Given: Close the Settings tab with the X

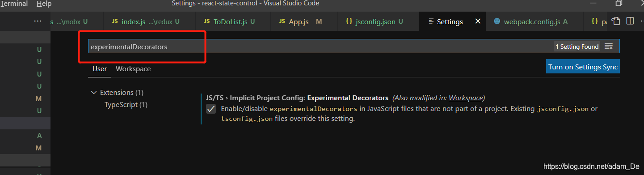Looking at the screenshot, I should click(478, 21).
